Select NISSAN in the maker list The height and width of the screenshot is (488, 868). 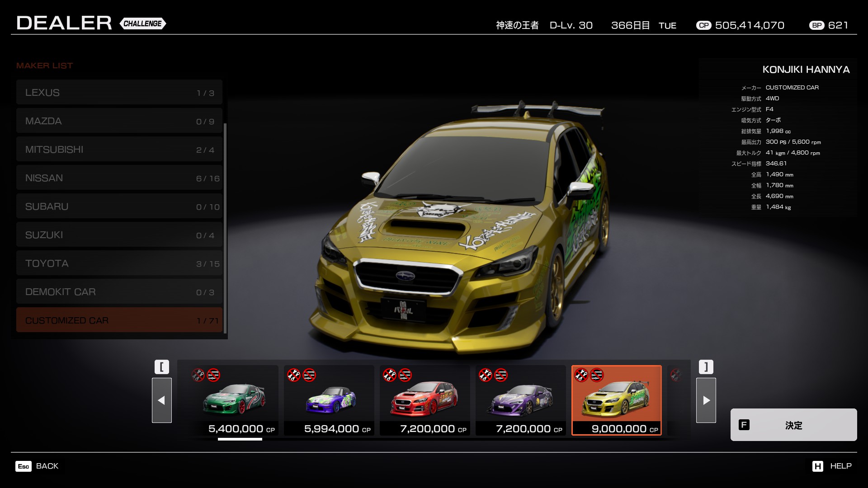(x=119, y=178)
